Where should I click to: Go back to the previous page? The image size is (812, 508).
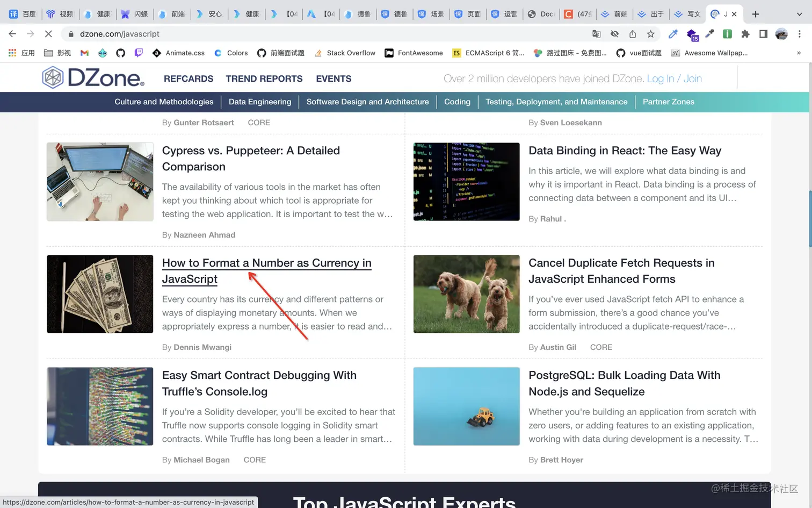coord(12,34)
